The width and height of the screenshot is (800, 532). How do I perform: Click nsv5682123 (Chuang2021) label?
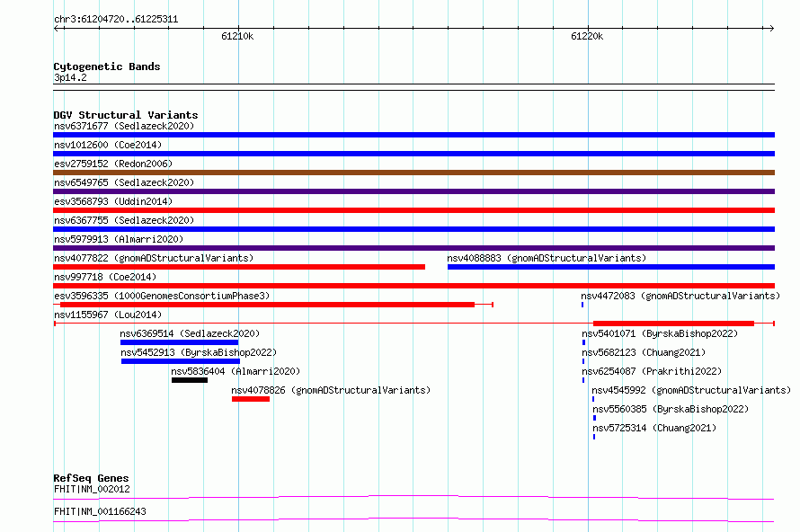click(644, 352)
